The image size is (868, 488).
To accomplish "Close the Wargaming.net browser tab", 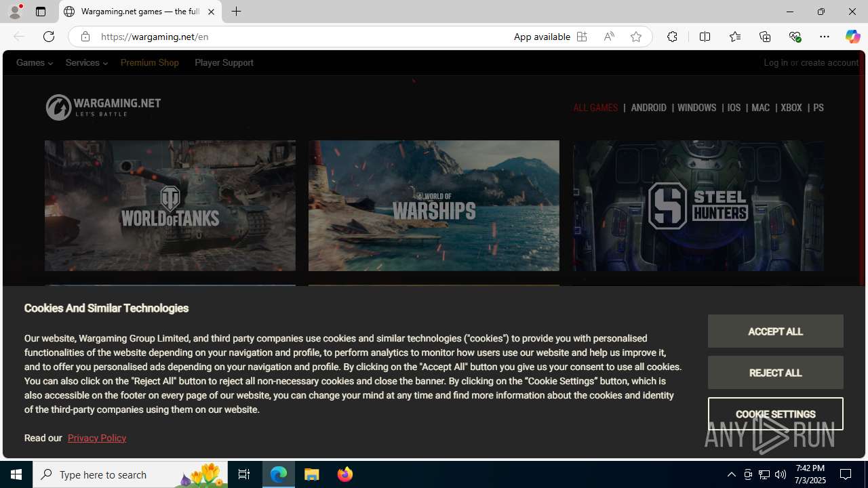I will coord(211,12).
